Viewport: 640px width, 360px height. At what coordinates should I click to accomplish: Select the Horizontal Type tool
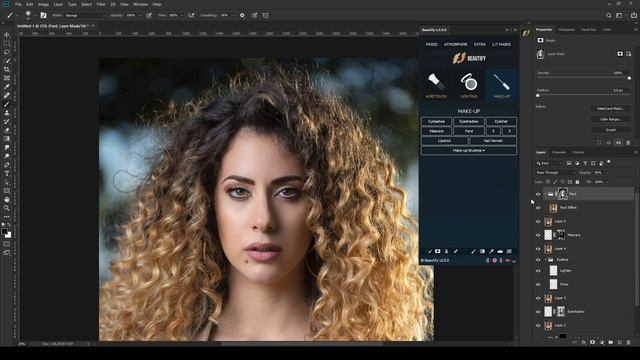click(x=7, y=173)
